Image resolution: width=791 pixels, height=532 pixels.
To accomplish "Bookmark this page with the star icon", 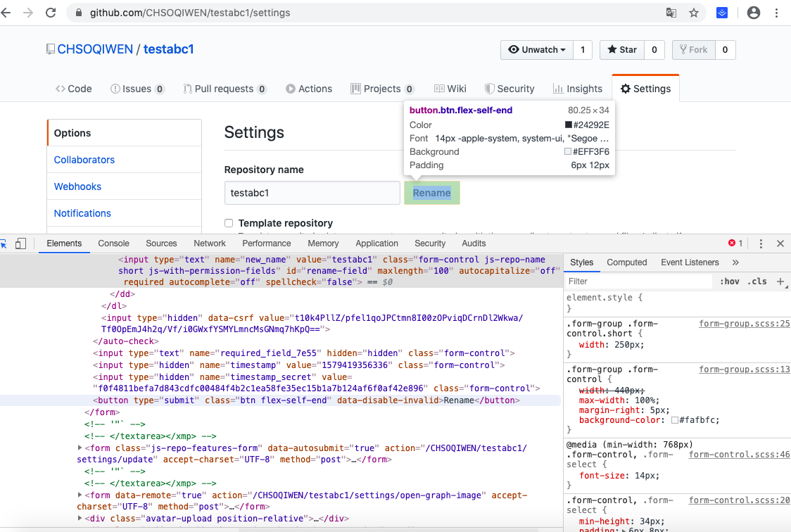I will 694,13.
